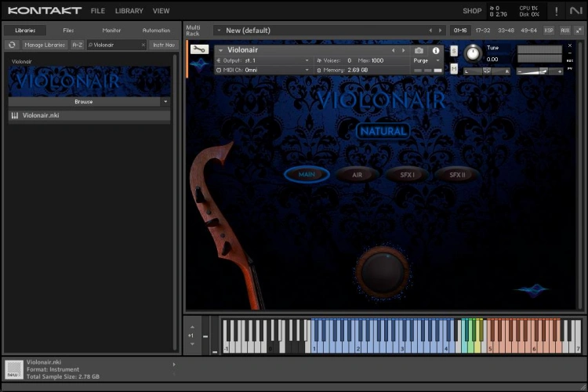Open the dropdown arrow beside Browse
Viewport: 588px width, 392px height.
(x=165, y=102)
